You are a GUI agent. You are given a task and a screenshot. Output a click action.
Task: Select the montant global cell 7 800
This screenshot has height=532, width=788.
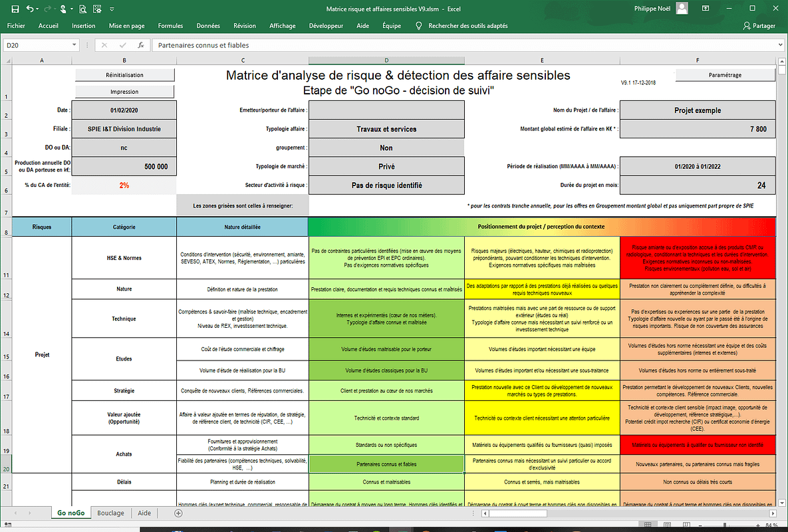[x=698, y=128]
